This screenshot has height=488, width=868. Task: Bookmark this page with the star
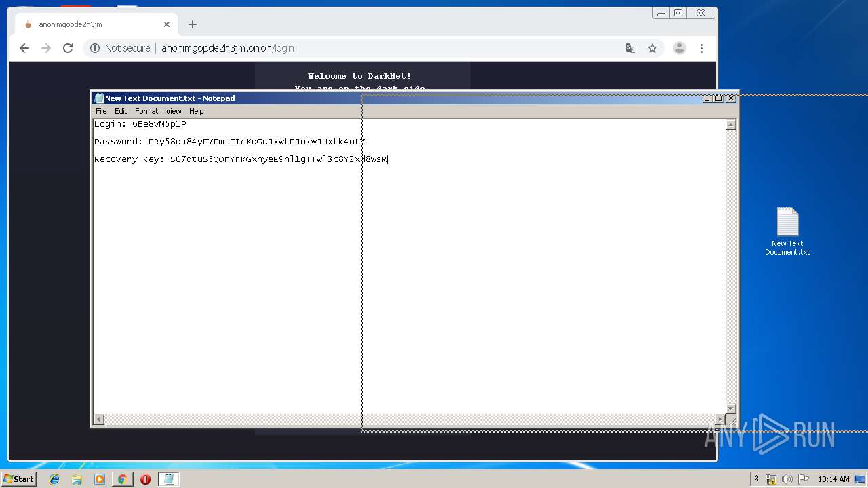[652, 48]
